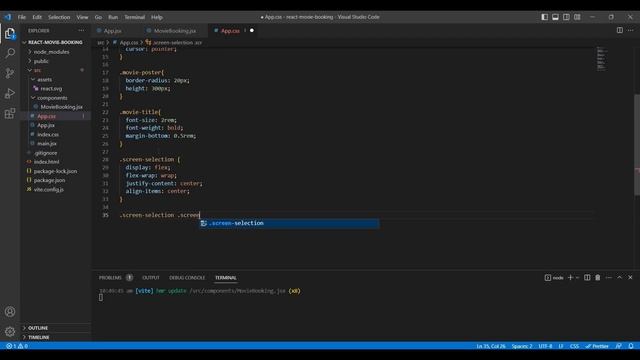Open the launch profile dropdown arrow

pos(577,278)
